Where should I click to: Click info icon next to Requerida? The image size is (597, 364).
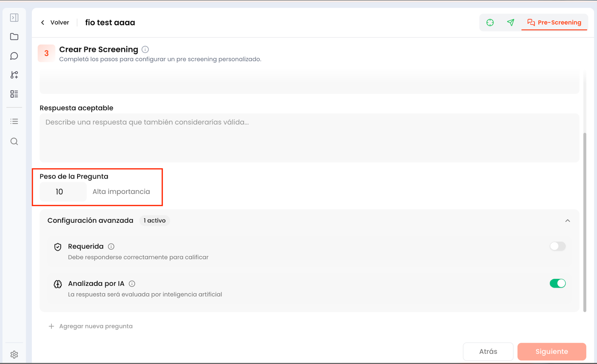coord(111,247)
